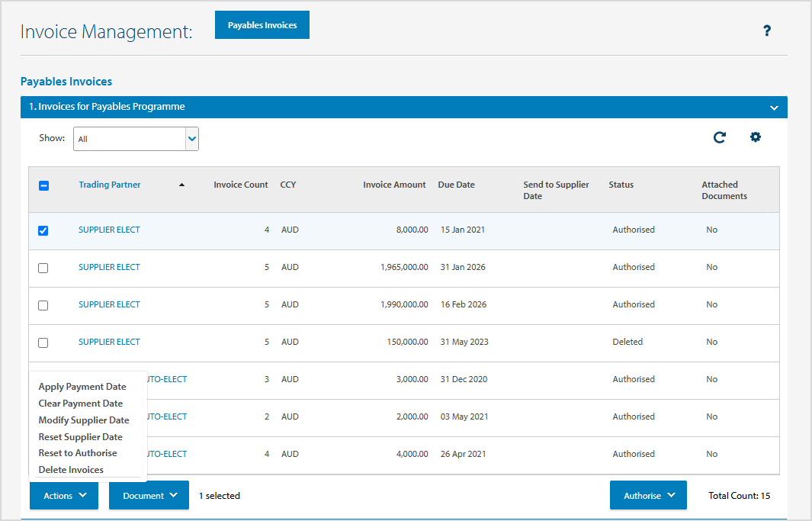Screen dimensions: 812x521
Task: Choose Delete Invoices
Action: pos(71,470)
